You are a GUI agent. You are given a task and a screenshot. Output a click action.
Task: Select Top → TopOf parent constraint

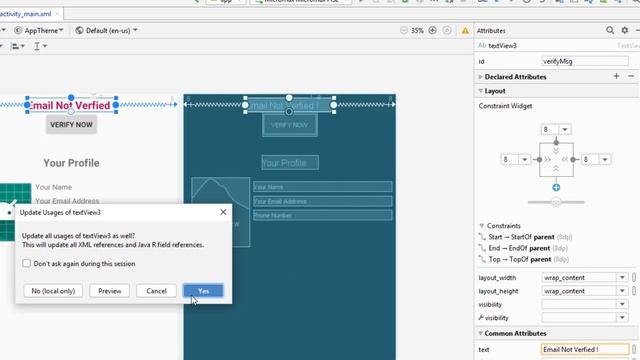(x=524, y=259)
